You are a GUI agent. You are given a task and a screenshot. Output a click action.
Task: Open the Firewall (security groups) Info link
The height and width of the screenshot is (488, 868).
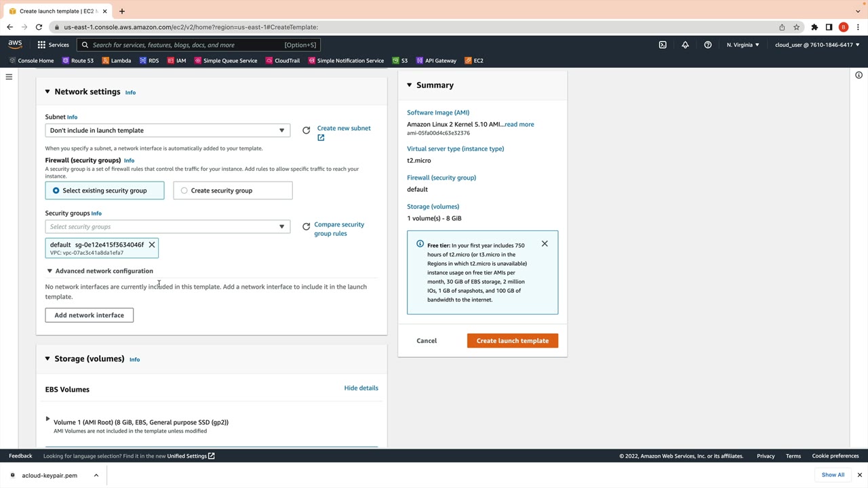(129, 161)
